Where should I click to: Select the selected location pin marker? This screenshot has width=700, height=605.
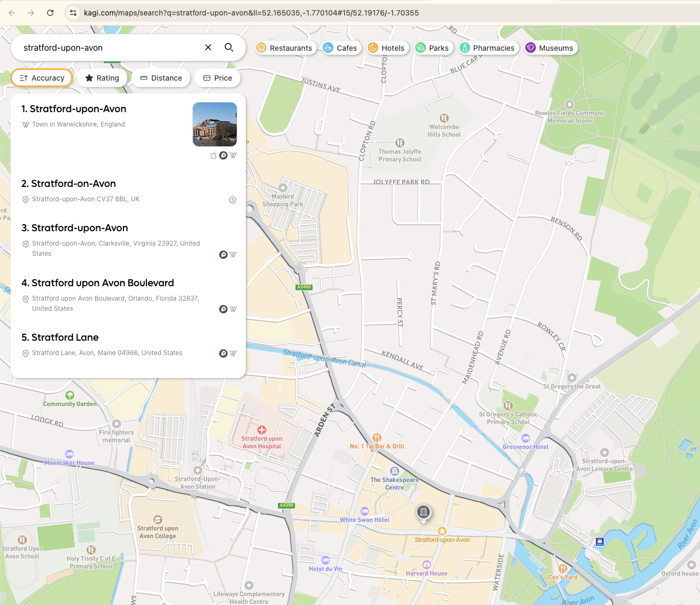tap(423, 513)
